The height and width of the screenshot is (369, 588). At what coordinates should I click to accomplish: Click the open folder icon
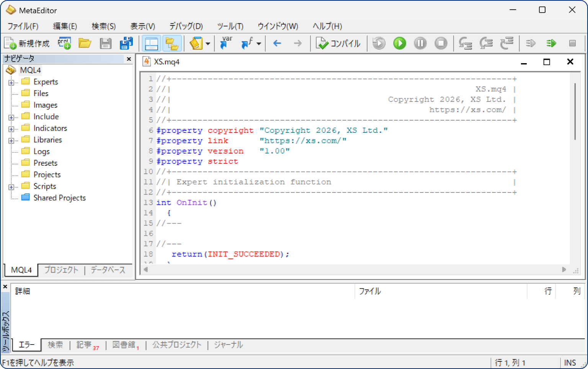tap(85, 43)
